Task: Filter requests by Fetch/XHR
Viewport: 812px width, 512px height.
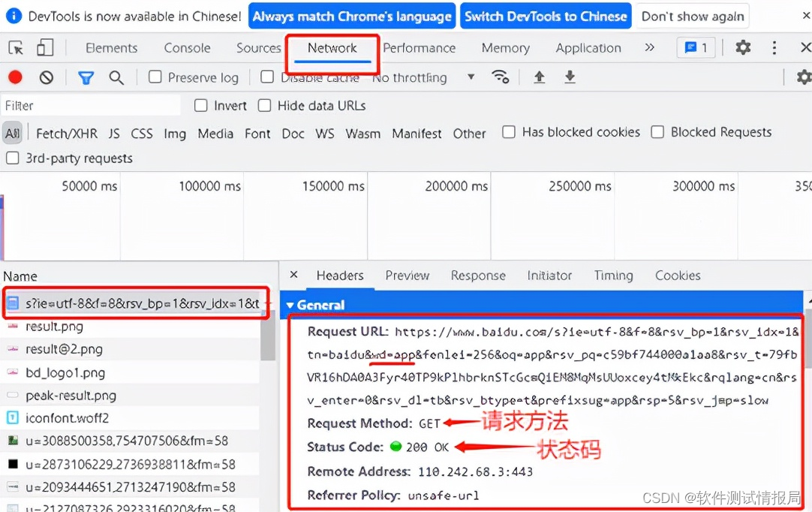Action: point(67,134)
